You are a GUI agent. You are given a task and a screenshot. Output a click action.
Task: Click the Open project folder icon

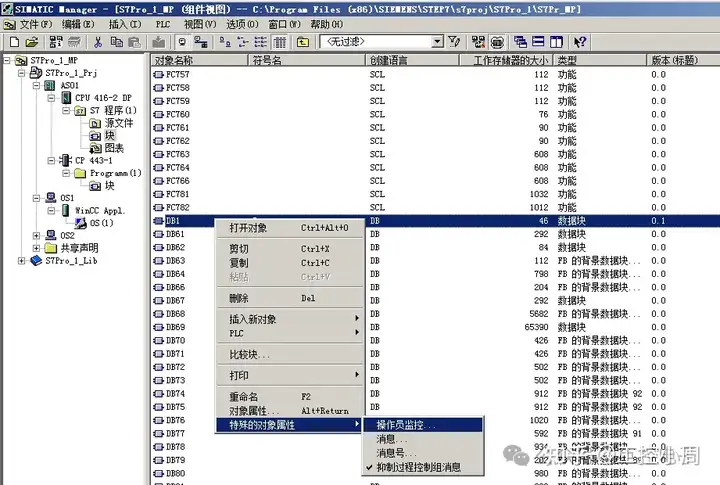[32, 42]
